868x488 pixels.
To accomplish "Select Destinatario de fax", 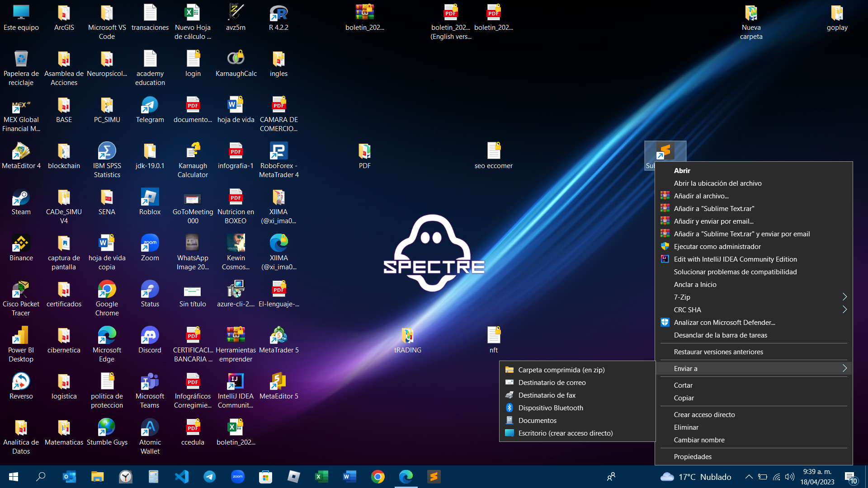I will [577, 395].
